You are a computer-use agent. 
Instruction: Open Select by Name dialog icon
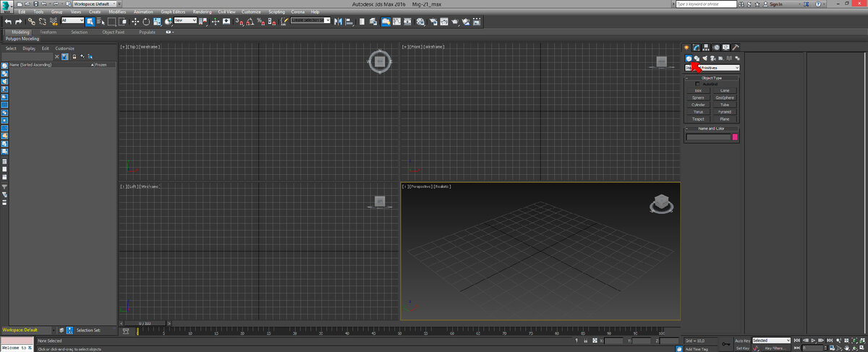pyautogui.click(x=101, y=21)
